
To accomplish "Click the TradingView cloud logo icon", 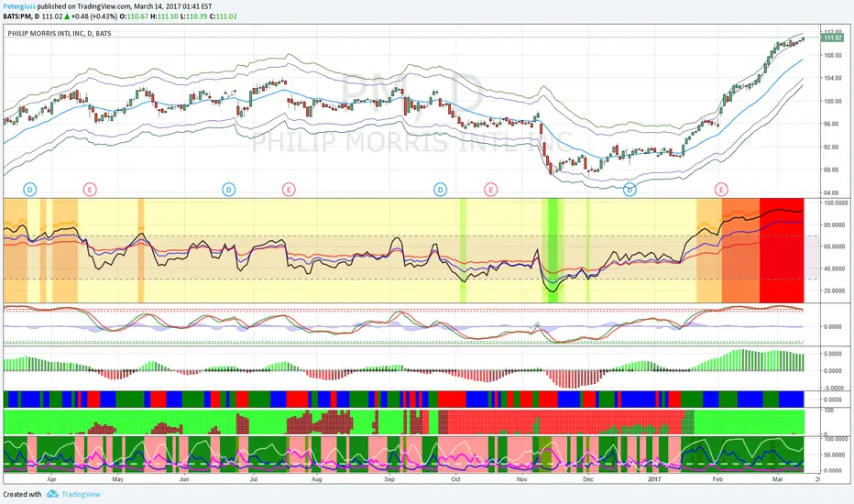I will [x=52, y=494].
